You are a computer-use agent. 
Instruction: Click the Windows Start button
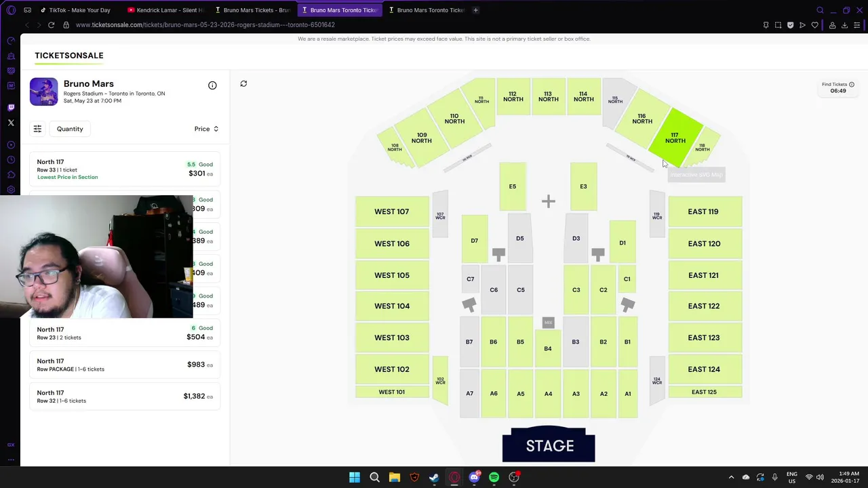click(355, 477)
